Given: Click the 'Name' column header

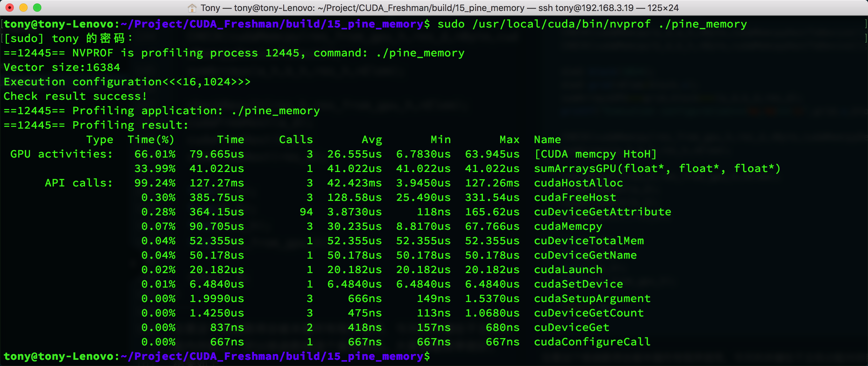Looking at the screenshot, I should 547,140.
